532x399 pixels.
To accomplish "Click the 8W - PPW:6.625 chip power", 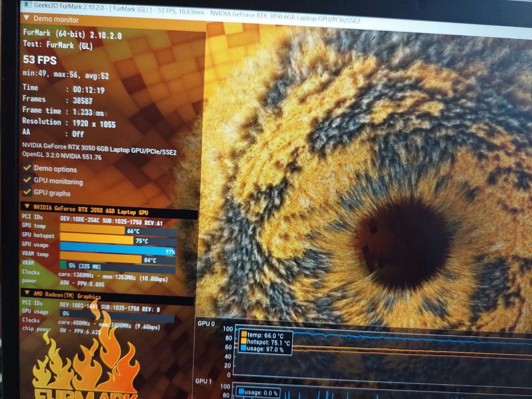I will pyautogui.click(x=80, y=331).
